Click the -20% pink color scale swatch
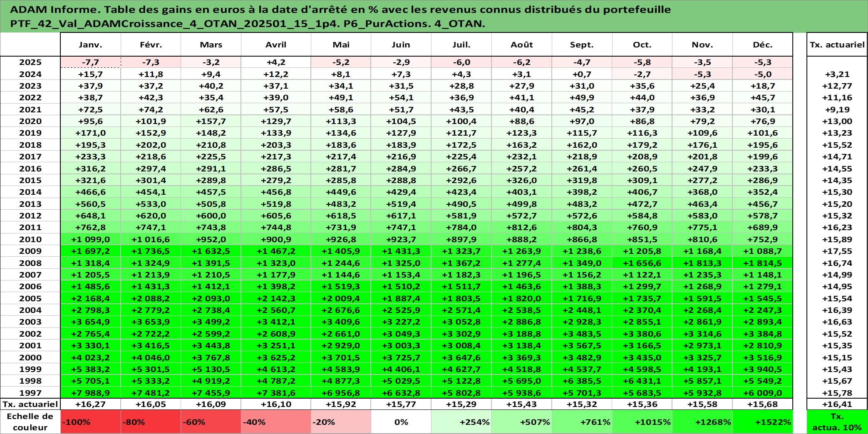This screenshot has width=868, height=434. [x=341, y=422]
